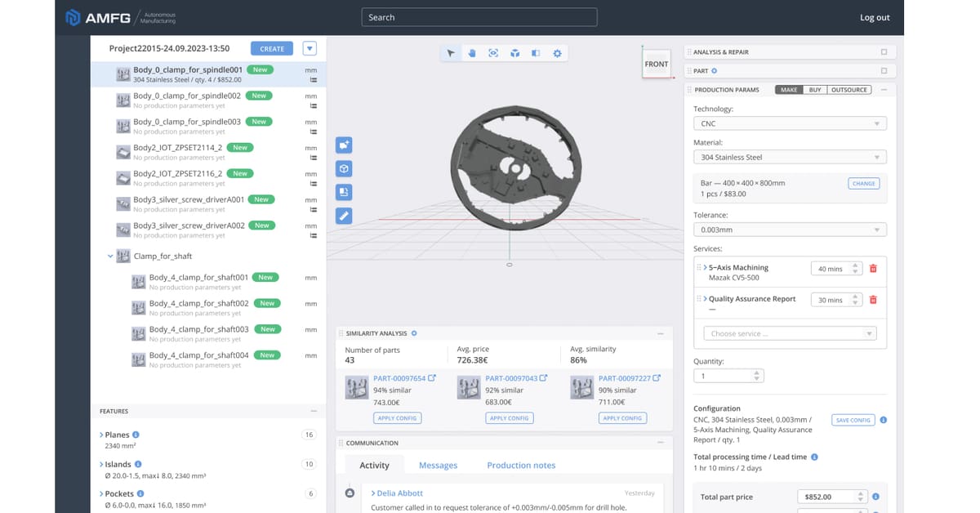Click Log out
This screenshot has height=513, width=980.
tap(875, 17)
